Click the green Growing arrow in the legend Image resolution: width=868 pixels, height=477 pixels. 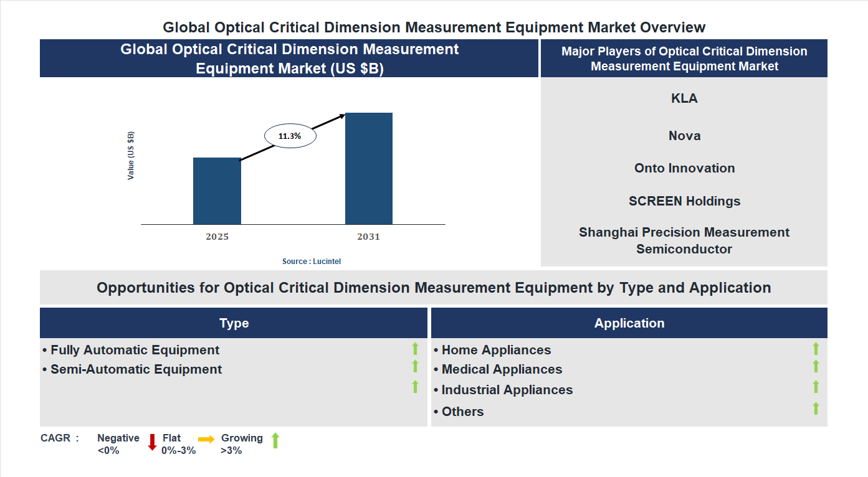pyautogui.click(x=275, y=442)
